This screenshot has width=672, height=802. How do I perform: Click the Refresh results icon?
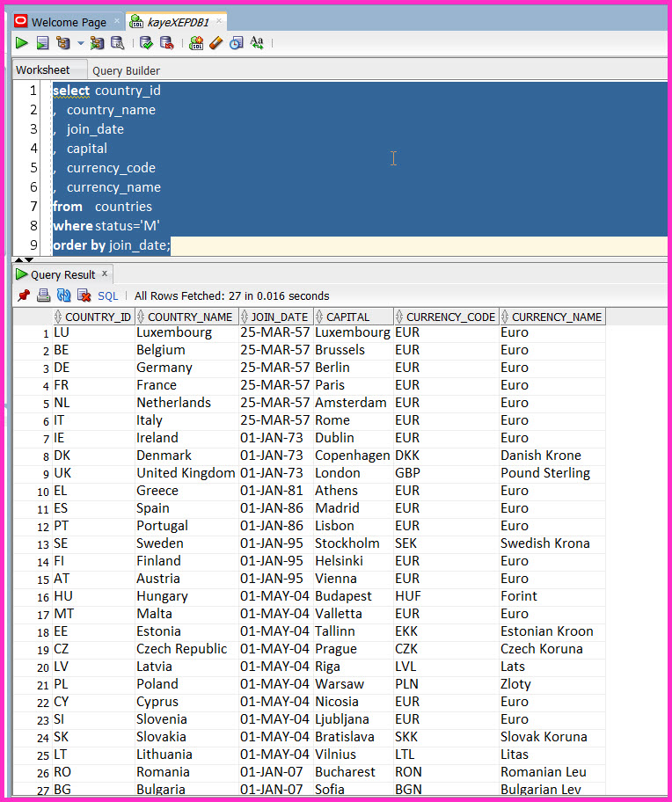[x=63, y=295]
